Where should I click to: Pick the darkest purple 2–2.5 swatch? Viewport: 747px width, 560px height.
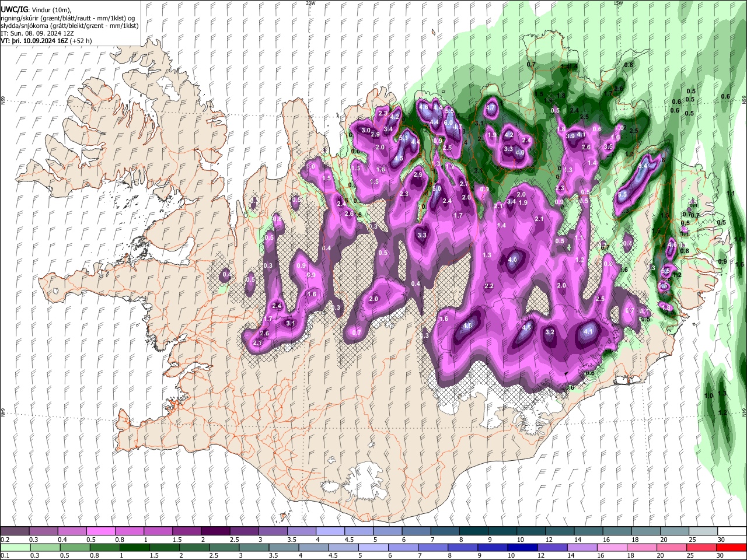click(215, 531)
